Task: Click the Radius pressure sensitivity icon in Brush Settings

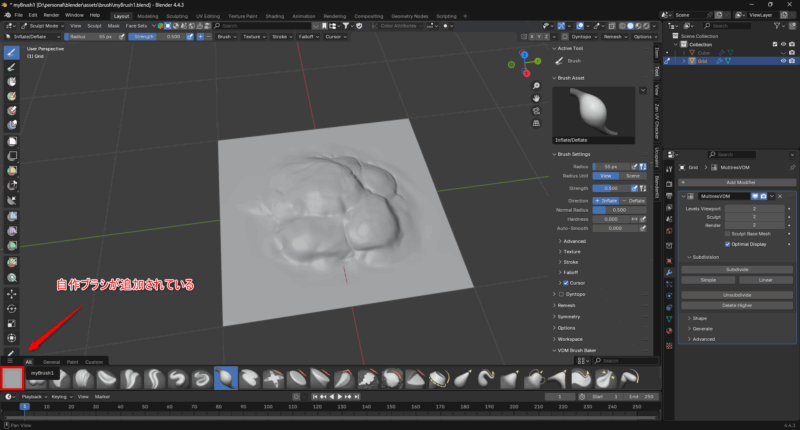Action: point(634,167)
